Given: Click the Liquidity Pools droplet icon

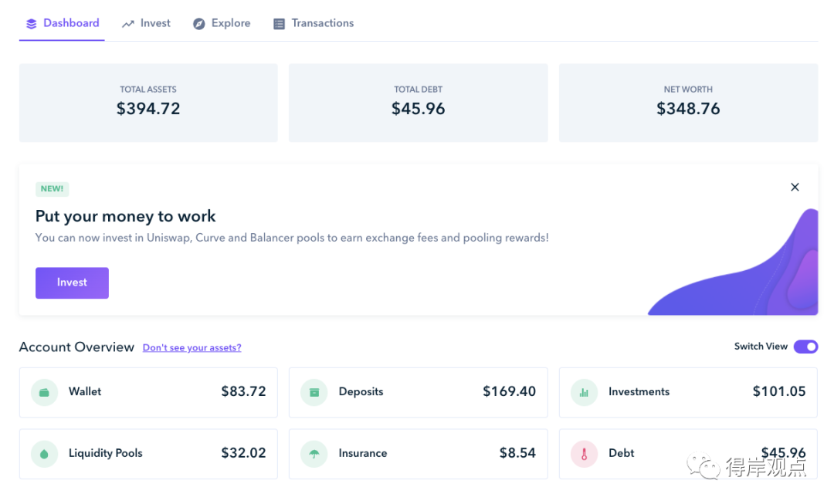Looking at the screenshot, I should (44, 454).
